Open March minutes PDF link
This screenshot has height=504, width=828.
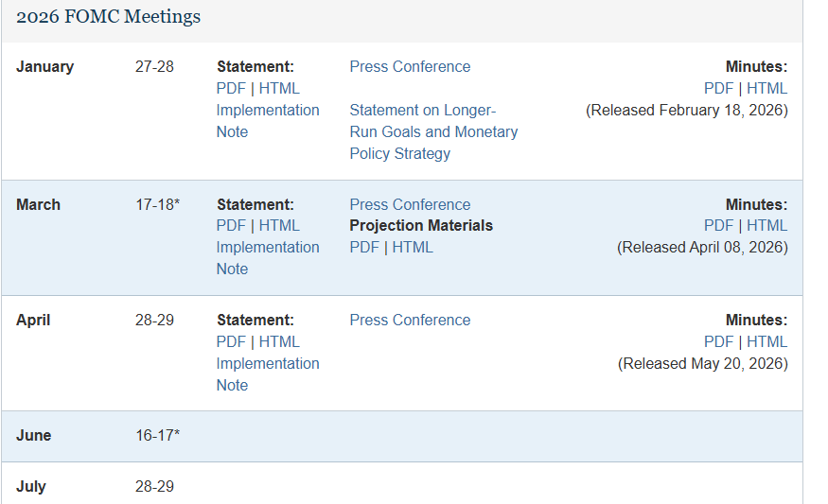pos(718,225)
